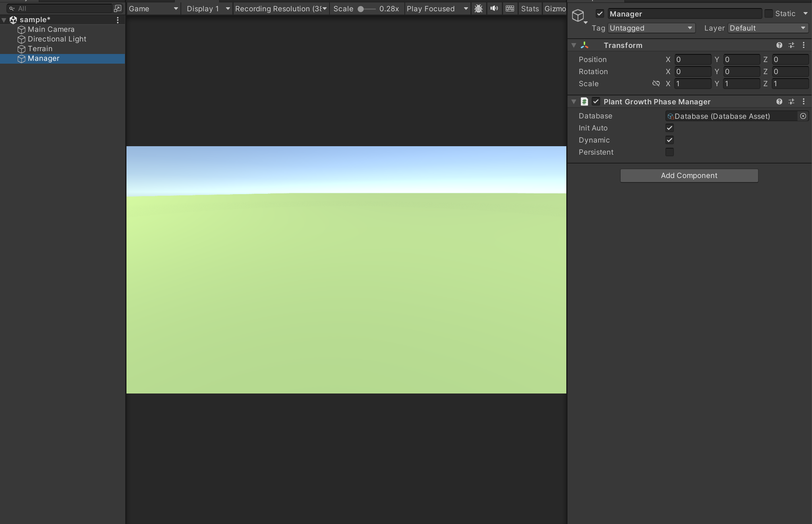The height and width of the screenshot is (524, 812).
Task: Click the Plant Growth Phase Manager script icon
Action: tap(584, 101)
